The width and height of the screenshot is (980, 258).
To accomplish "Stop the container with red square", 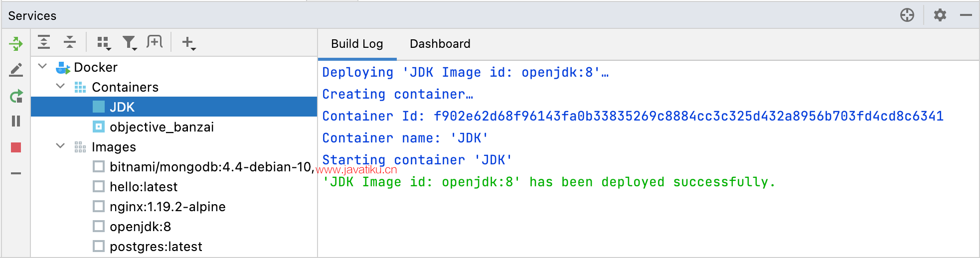I will [16, 147].
